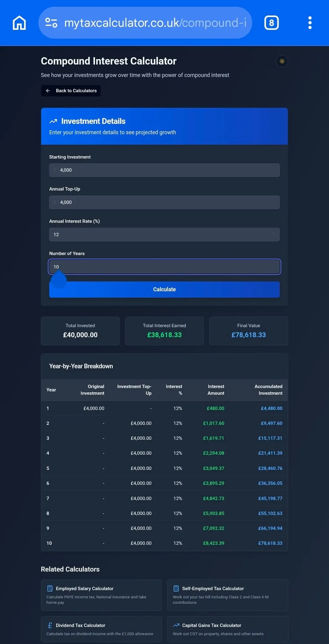Open the Dividend Tax Calculator link

[101, 629]
